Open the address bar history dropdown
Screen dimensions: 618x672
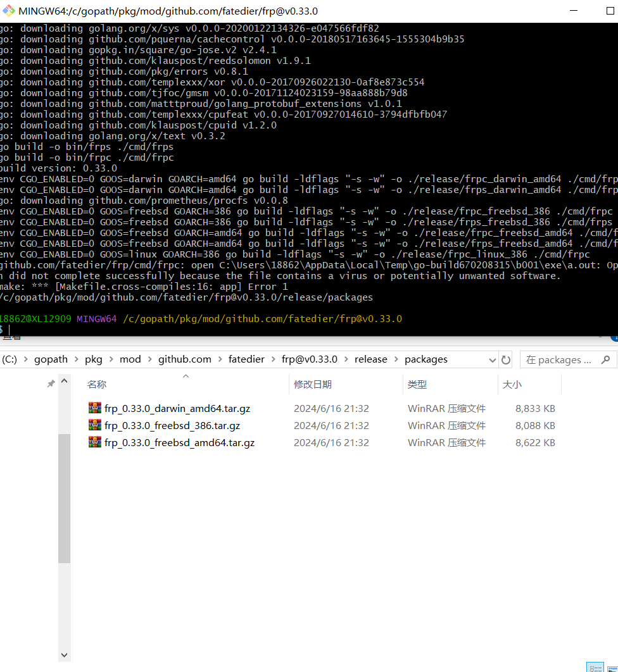[x=493, y=359]
